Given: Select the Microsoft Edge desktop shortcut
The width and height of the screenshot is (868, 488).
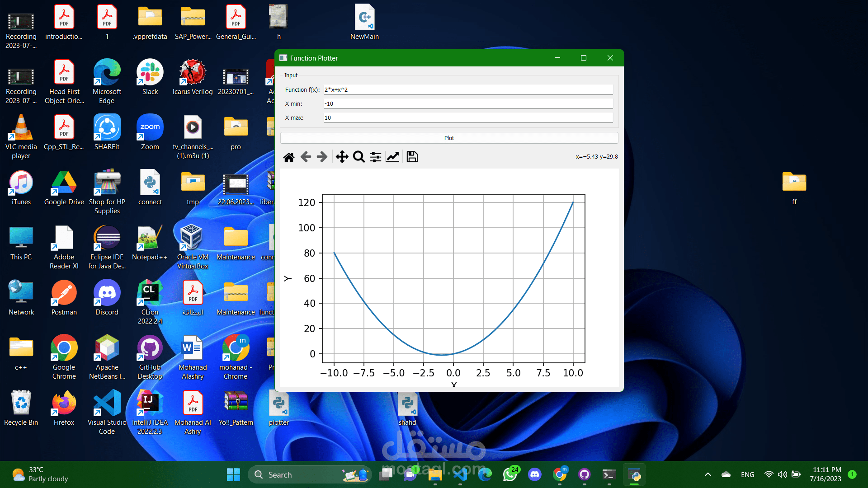Looking at the screenshot, I should coord(107,82).
